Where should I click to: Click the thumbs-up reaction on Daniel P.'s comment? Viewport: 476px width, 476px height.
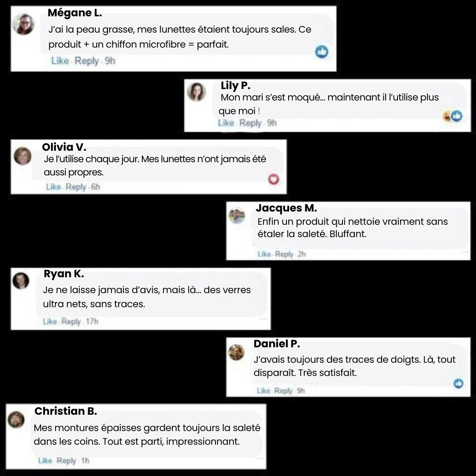tap(458, 383)
